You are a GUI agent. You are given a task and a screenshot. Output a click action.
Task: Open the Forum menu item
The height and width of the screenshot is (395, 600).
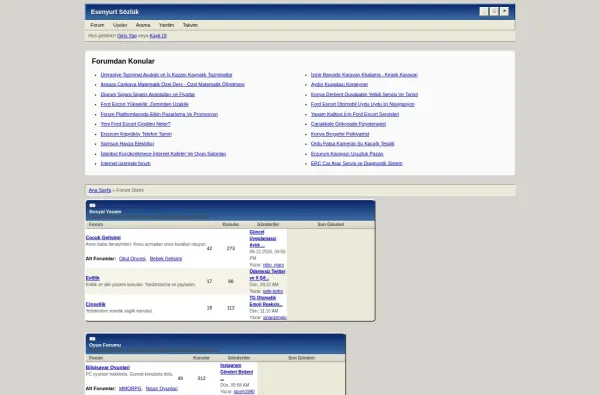(97, 25)
